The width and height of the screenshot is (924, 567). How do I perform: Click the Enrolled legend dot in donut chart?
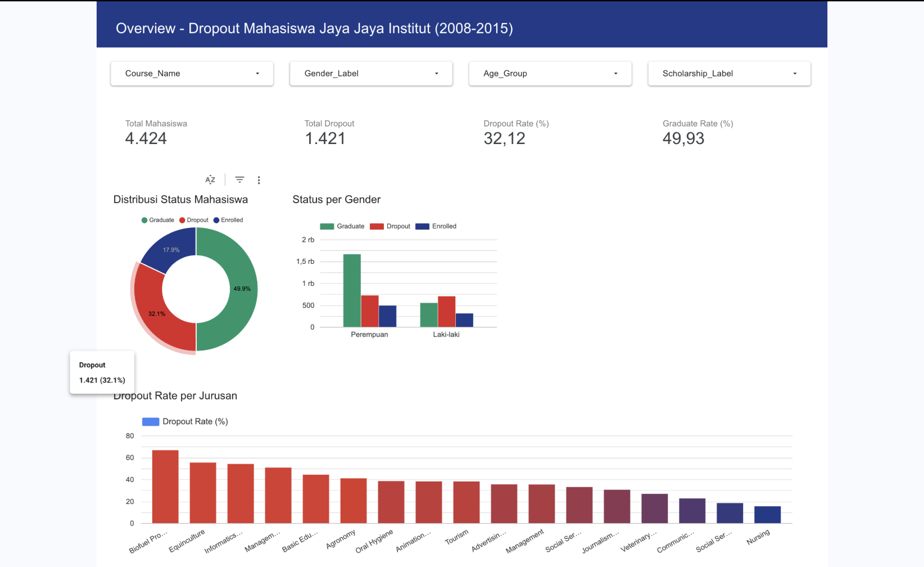coord(216,220)
